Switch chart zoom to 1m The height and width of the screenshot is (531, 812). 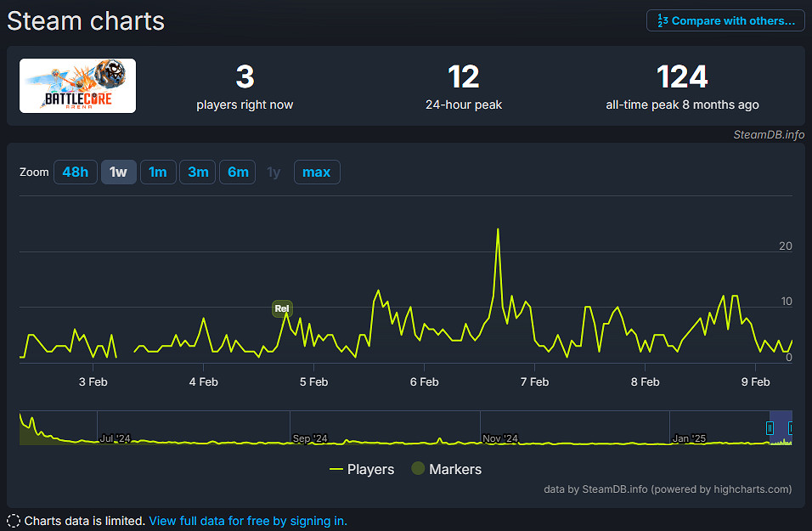[158, 172]
